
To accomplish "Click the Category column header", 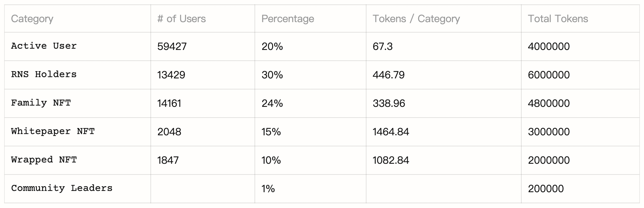I will 32,19.
